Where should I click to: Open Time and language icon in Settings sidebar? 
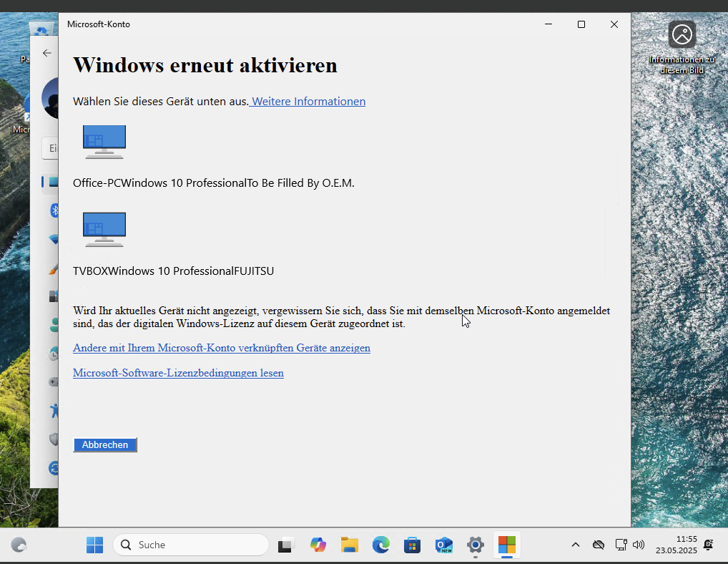pyautogui.click(x=54, y=354)
